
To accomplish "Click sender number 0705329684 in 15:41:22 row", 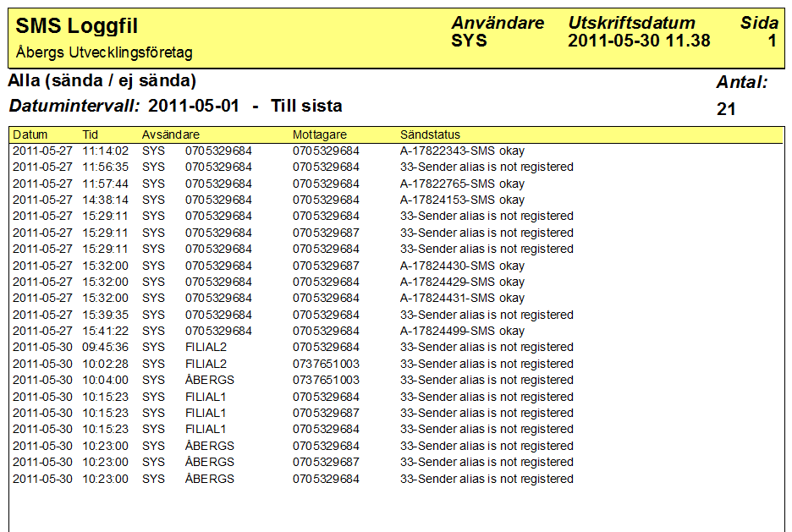I will (218, 331).
